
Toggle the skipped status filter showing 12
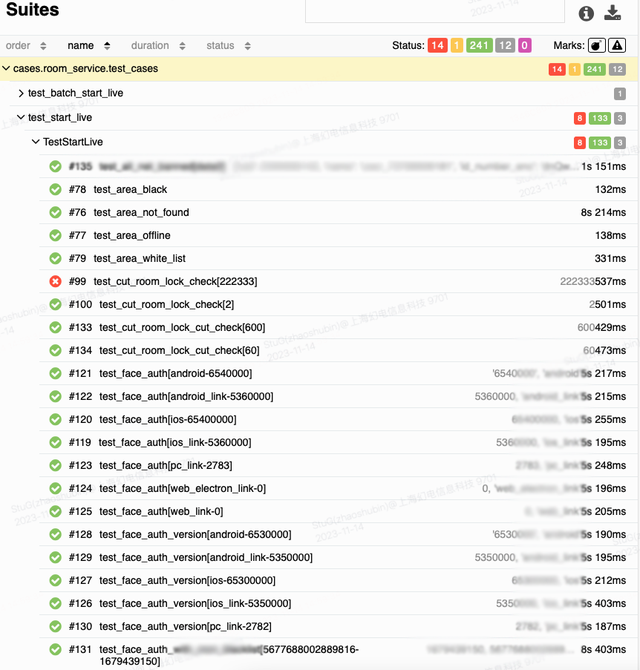[505, 45]
